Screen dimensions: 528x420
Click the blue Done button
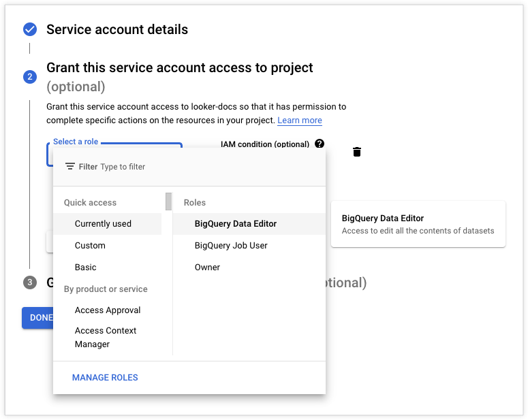point(38,318)
